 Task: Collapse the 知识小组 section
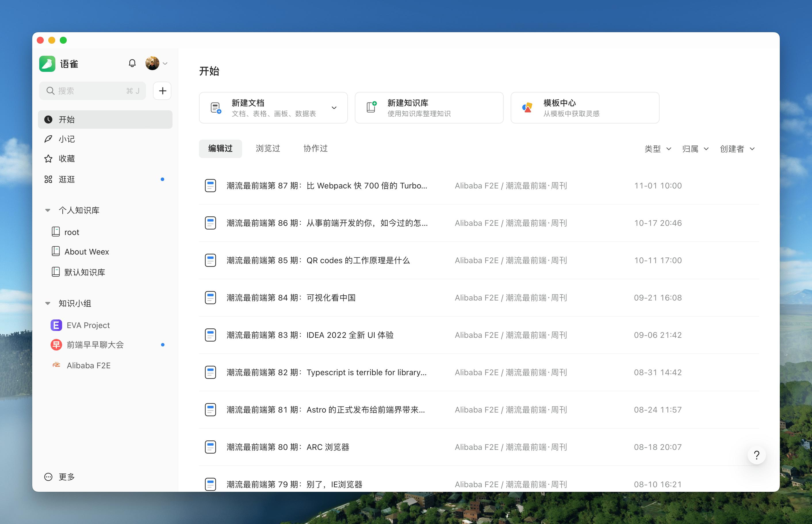click(x=48, y=303)
